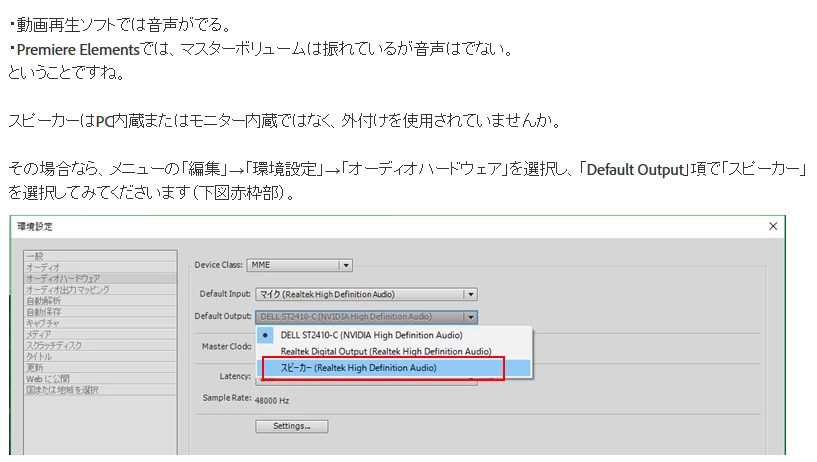
Task: Select 国または地域を選択 category
Action: tap(100, 390)
